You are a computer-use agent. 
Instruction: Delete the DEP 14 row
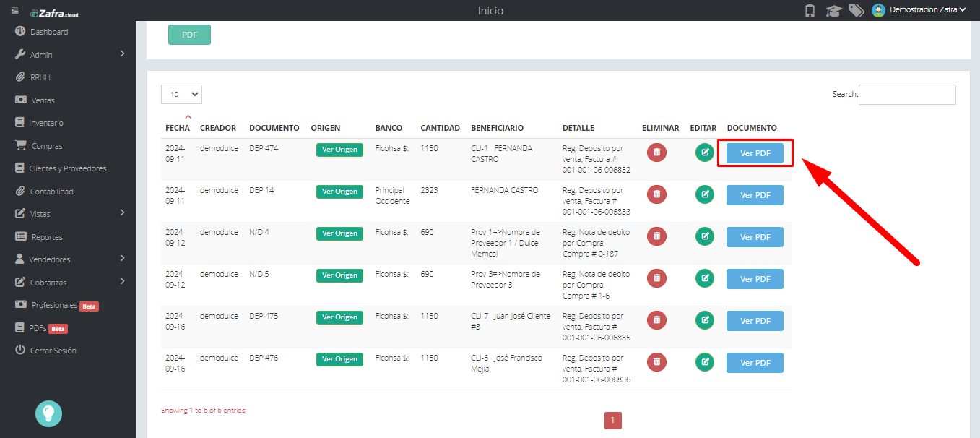pos(656,194)
